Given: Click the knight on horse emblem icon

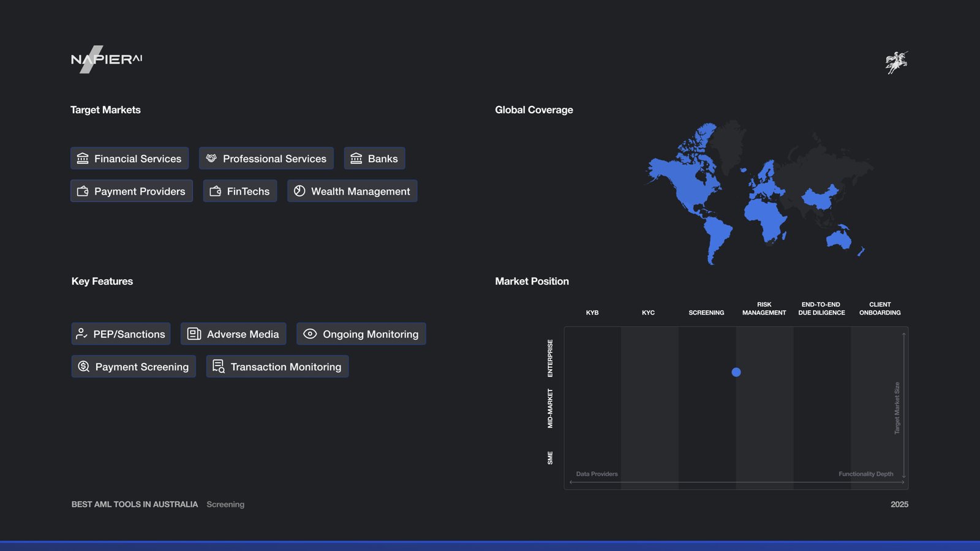Looking at the screenshot, I should (x=897, y=62).
